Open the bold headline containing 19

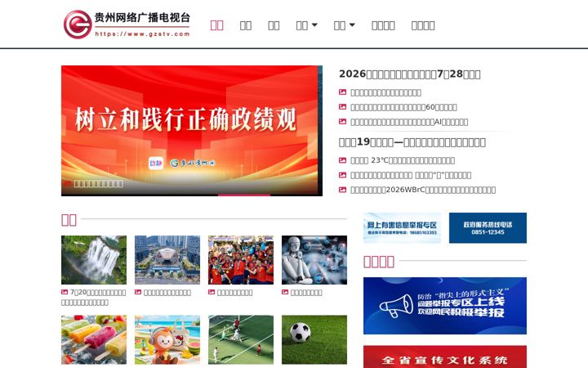[412, 142]
